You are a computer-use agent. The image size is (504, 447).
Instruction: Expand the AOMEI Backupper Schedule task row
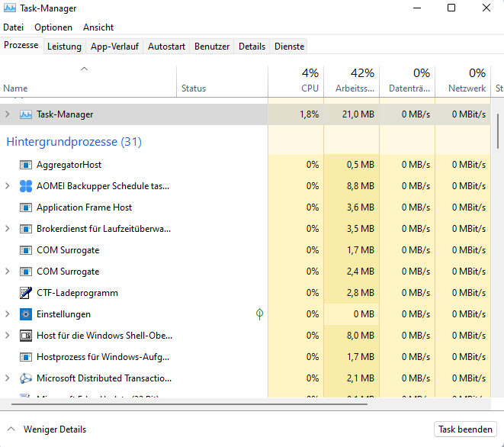(x=8, y=186)
